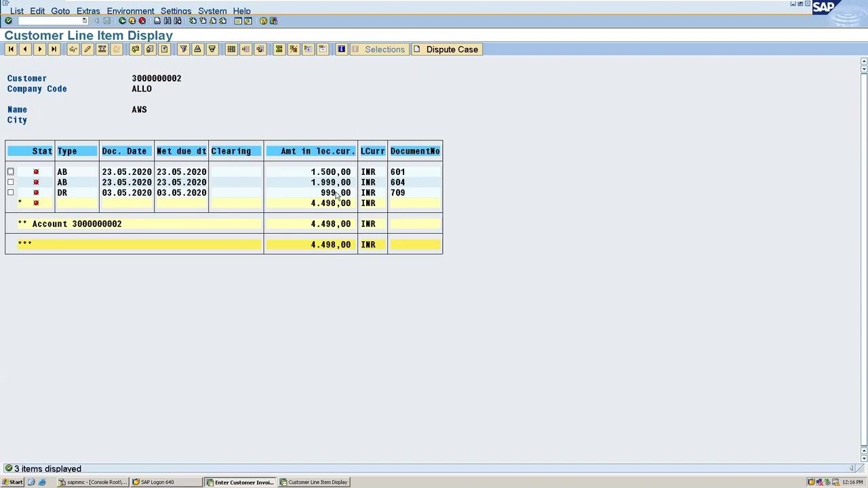This screenshot has width=868, height=488.
Task: Switch to Enter Customer Invoice taskbar window
Action: [x=241, y=483]
